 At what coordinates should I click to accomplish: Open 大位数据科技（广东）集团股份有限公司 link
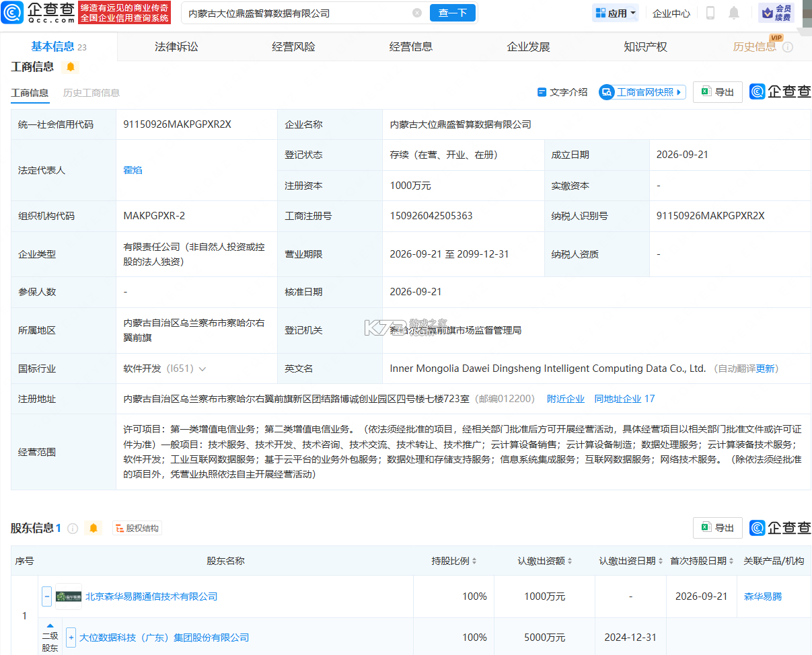pyautogui.click(x=164, y=638)
